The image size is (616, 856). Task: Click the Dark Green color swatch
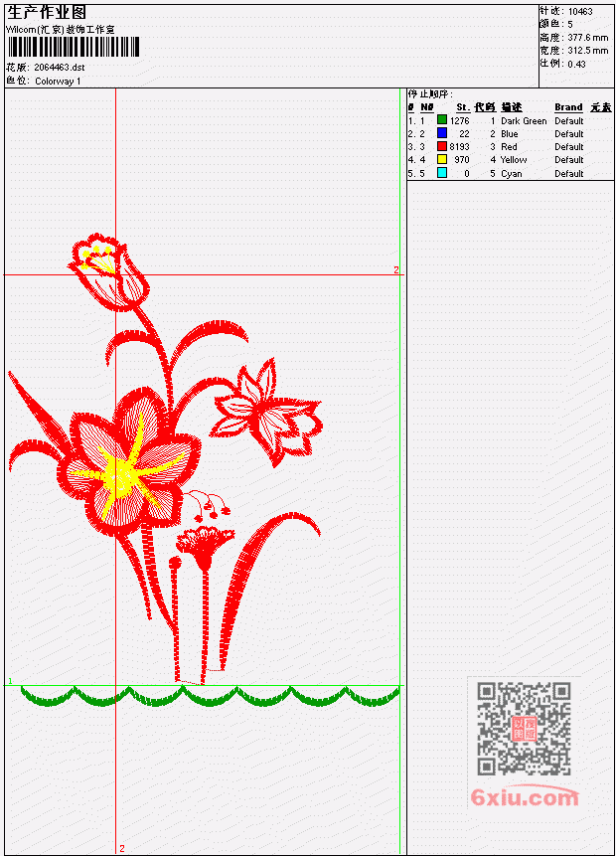[442, 120]
